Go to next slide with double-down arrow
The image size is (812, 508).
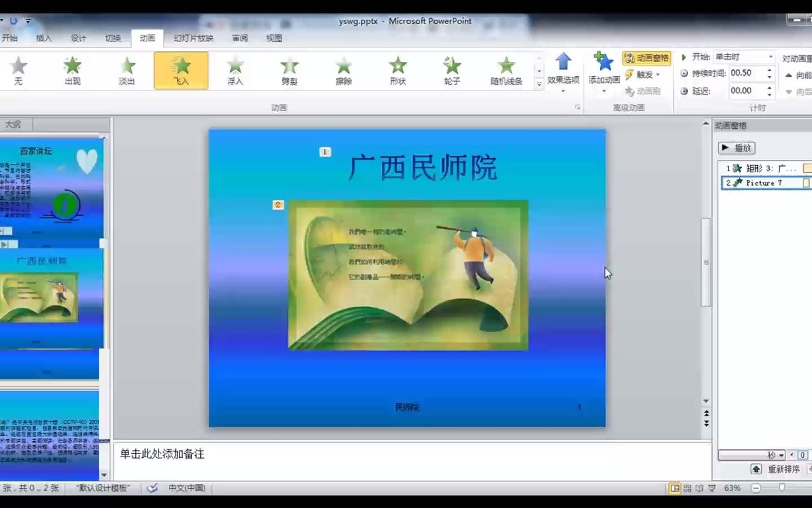[x=706, y=423]
